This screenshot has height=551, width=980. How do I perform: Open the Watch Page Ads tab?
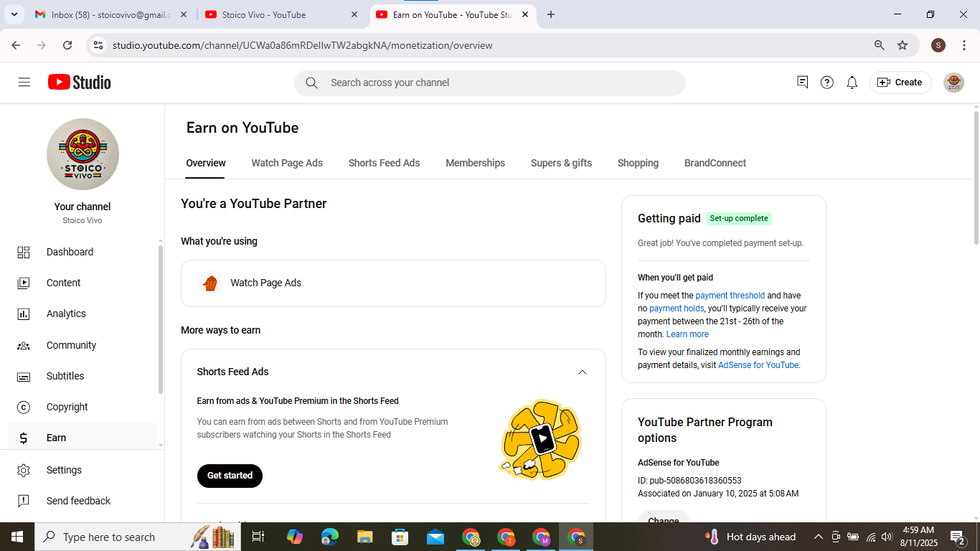point(287,163)
